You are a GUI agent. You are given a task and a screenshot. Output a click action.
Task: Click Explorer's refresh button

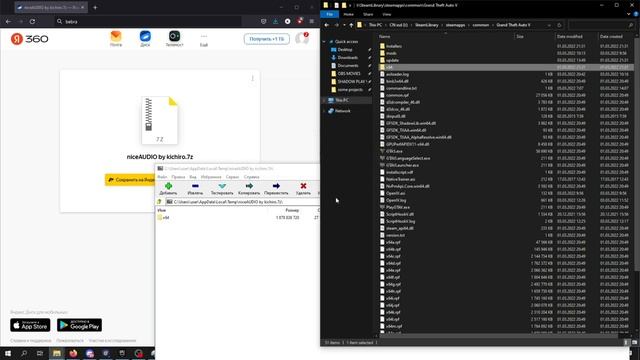[559, 25]
